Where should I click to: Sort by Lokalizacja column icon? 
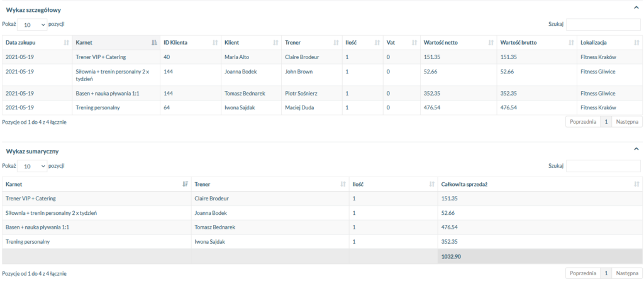pos(636,43)
